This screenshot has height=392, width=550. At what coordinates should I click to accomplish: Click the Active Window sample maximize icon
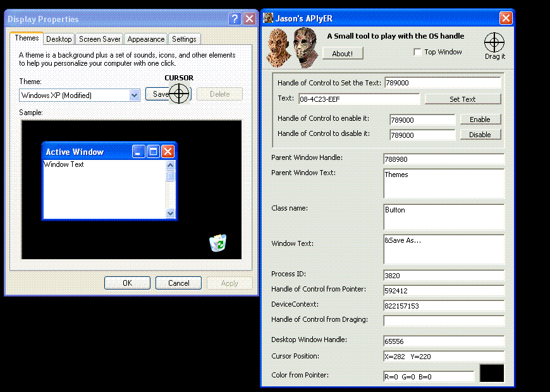coord(153,152)
